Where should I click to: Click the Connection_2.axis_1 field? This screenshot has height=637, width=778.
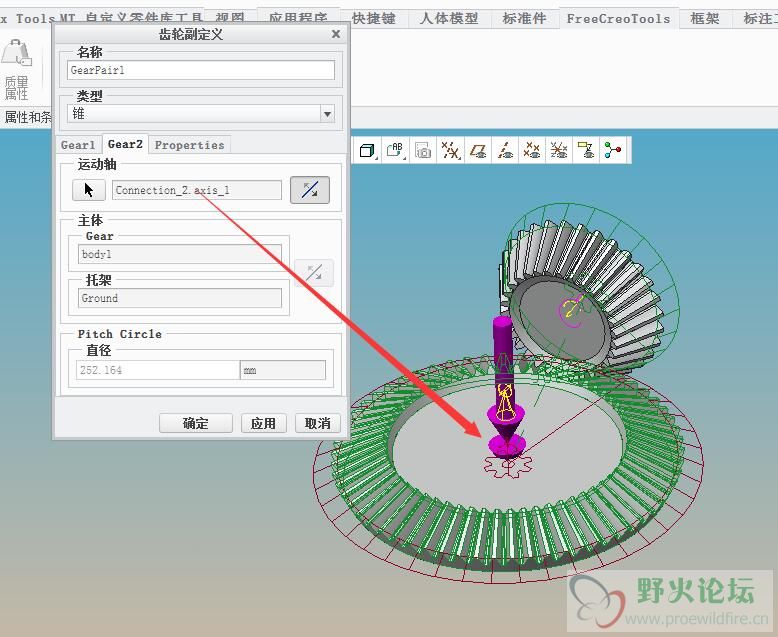(196, 190)
